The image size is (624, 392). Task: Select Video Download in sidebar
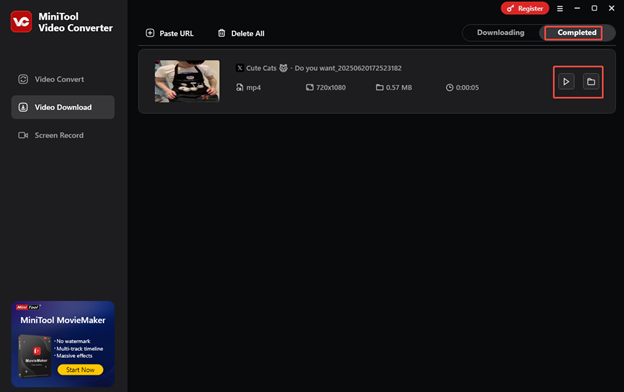[63, 107]
